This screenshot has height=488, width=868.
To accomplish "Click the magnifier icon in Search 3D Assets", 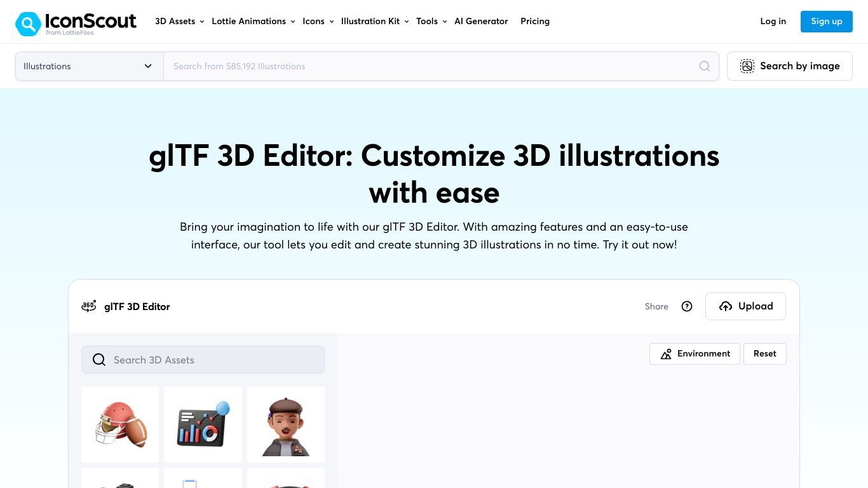I will (99, 360).
